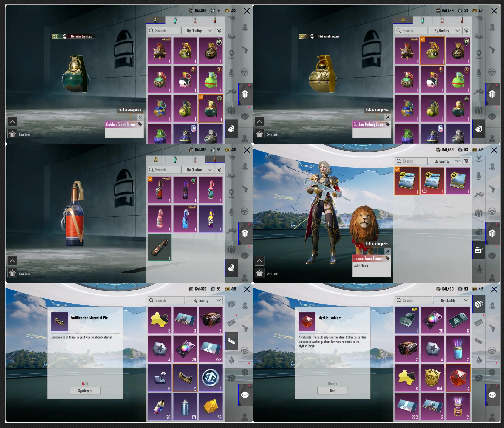Uncheck the equipped Golden Melody grenade checkbox
Screen dimensions: 504x428
click(423, 39)
